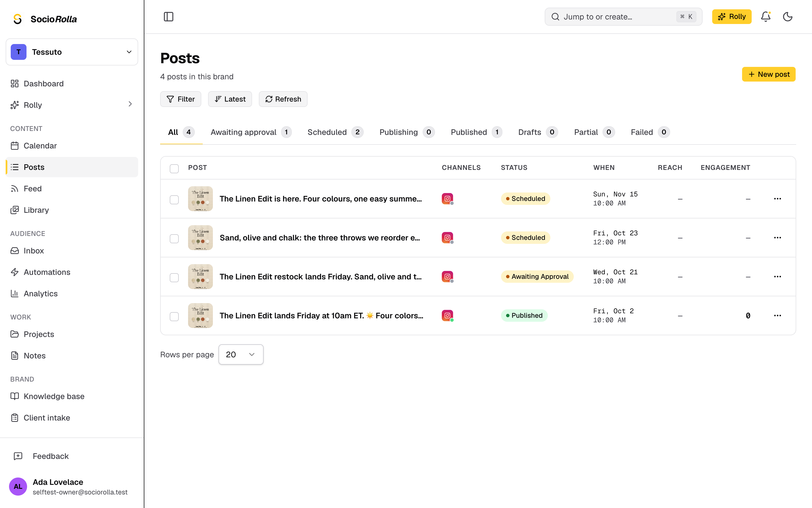Open Notes in the sidebar

(x=72, y=356)
